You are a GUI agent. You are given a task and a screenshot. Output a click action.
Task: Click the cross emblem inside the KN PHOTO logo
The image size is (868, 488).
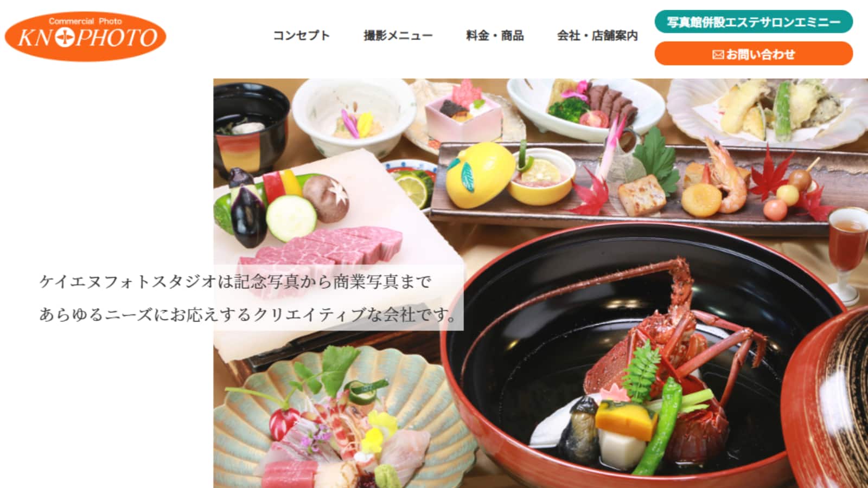tap(65, 38)
